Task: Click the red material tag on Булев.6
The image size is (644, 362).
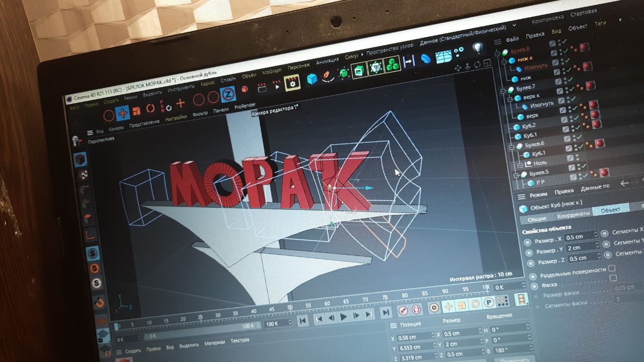Action: tap(599, 144)
